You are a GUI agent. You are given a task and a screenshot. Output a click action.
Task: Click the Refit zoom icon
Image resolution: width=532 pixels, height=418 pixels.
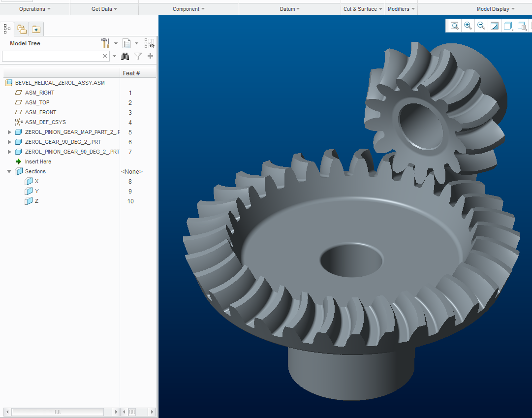click(x=455, y=26)
